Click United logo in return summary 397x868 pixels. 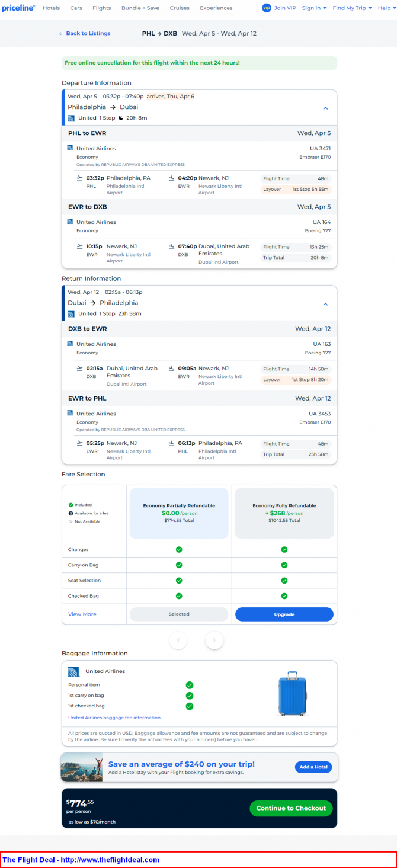point(71,313)
